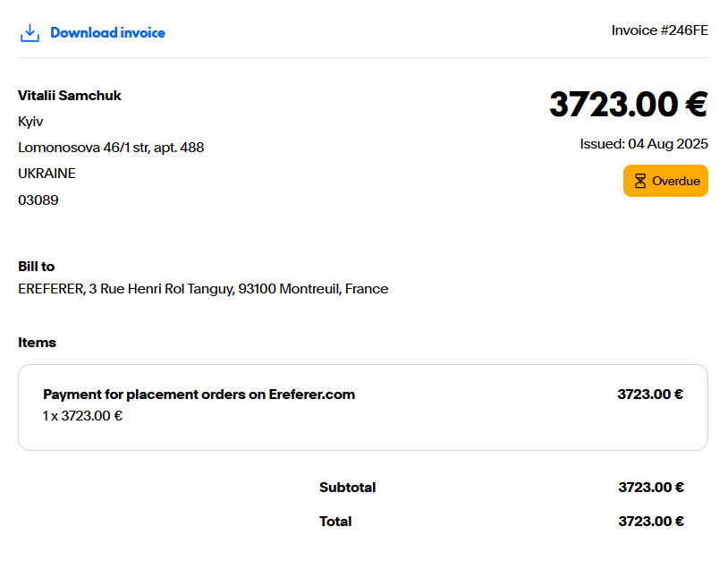The height and width of the screenshot is (569, 728).
Task: Open the Download invoice link
Action: pos(107,33)
